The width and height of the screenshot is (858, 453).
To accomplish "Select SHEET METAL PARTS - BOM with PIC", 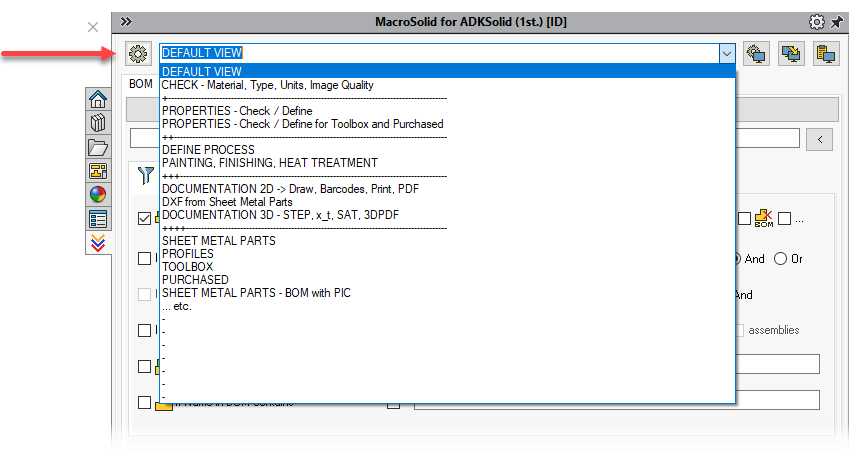I will [x=447, y=293].
